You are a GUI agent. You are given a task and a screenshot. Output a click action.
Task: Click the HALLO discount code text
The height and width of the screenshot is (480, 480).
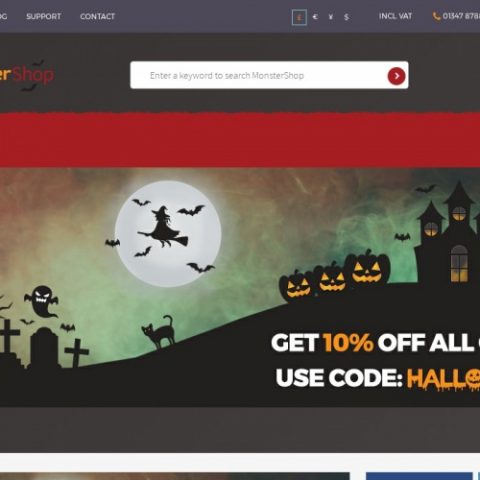pos(443,378)
